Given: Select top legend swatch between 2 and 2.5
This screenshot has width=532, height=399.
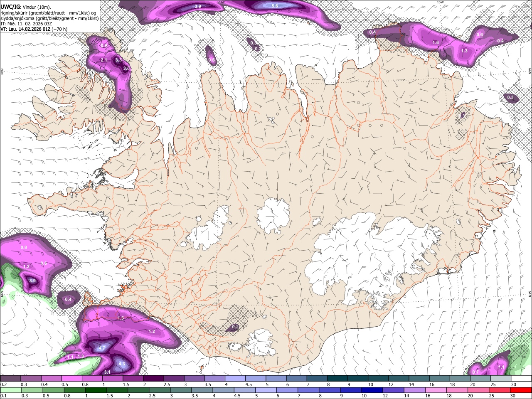Looking at the screenshot, I should 153,379.
